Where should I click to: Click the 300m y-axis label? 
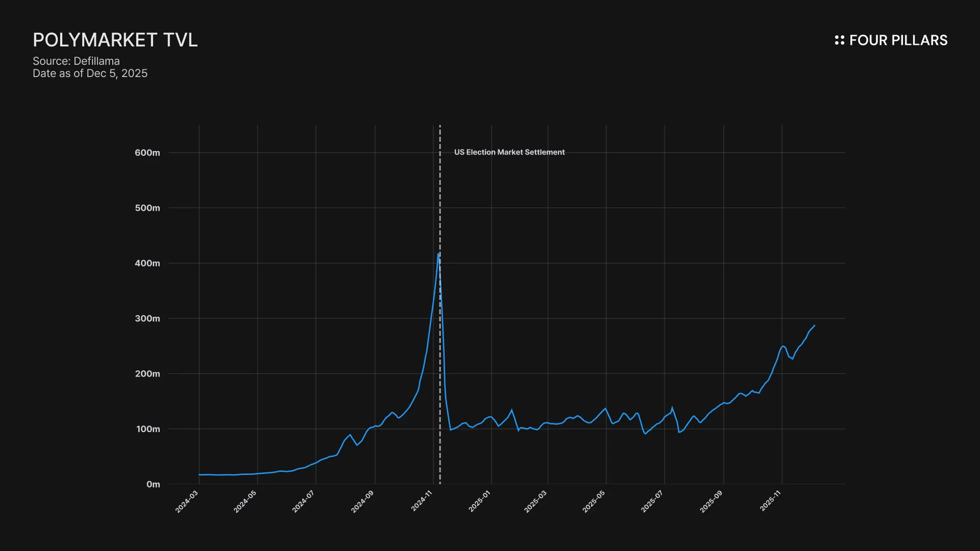coord(147,318)
